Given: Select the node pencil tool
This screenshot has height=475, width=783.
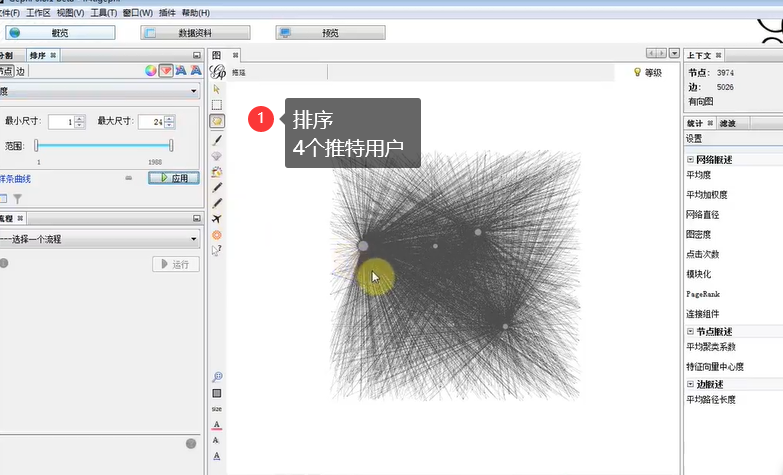Looking at the screenshot, I should pos(217,187).
